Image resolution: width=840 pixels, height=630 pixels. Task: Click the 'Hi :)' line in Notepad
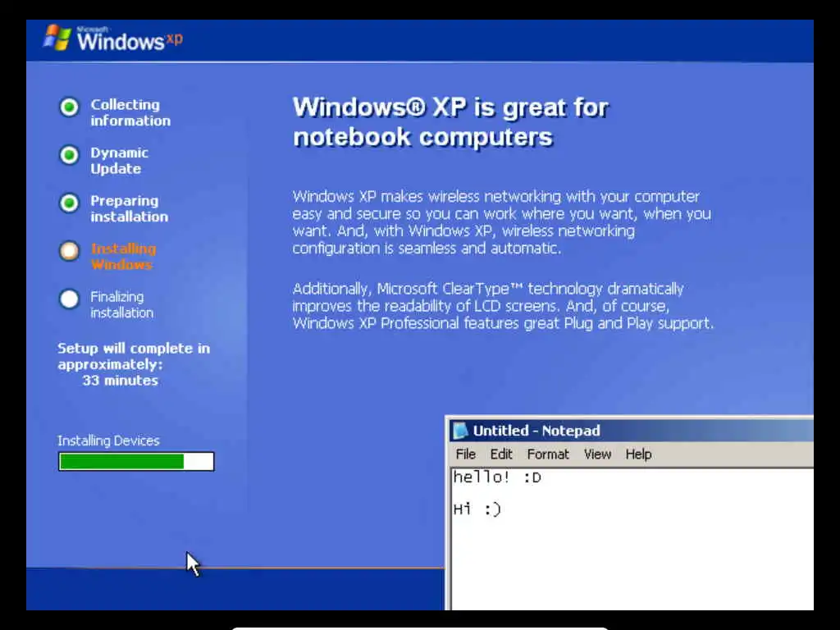point(477,509)
